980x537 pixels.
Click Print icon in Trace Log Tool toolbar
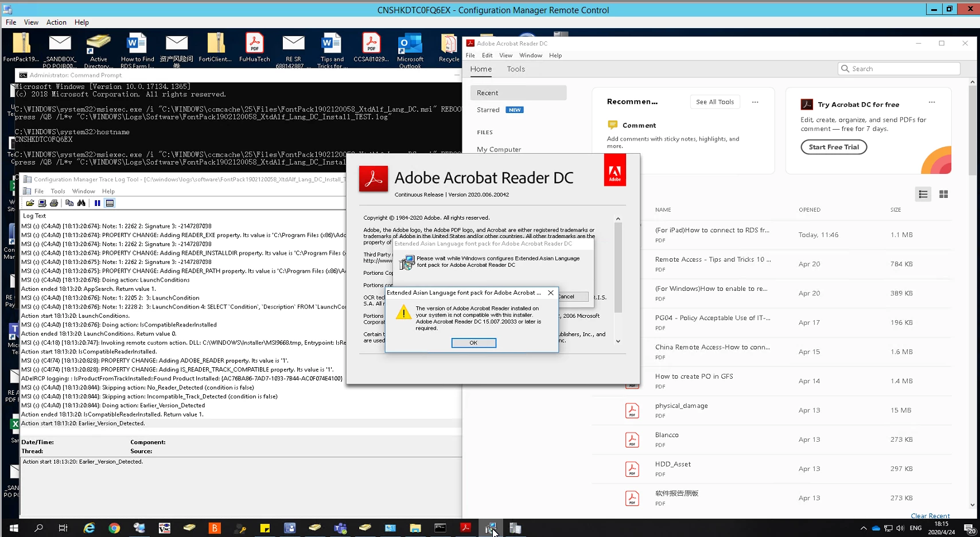click(x=54, y=203)
